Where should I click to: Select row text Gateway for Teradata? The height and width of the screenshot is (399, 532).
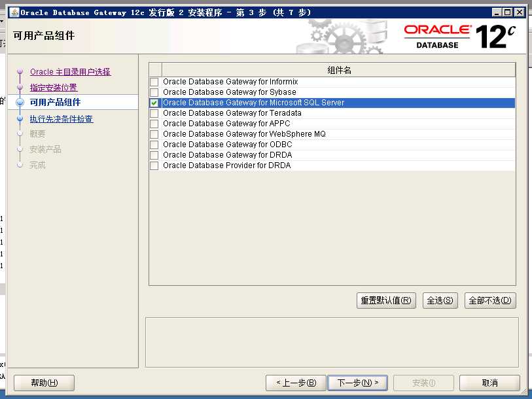[232, 113]
